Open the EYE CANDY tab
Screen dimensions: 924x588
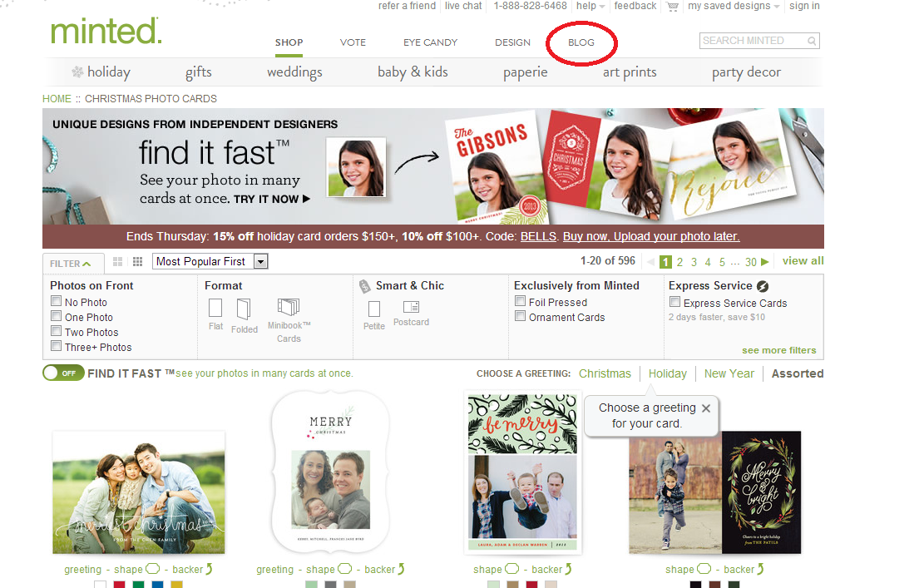coord(430,42)
